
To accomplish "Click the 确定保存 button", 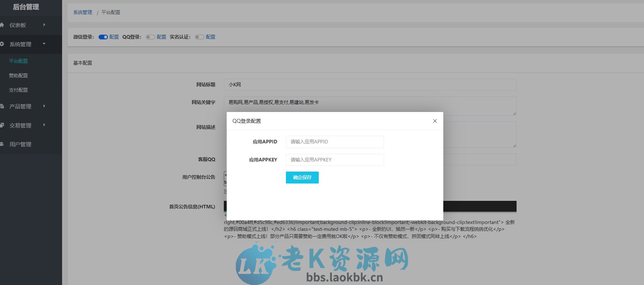I will 302,177.
